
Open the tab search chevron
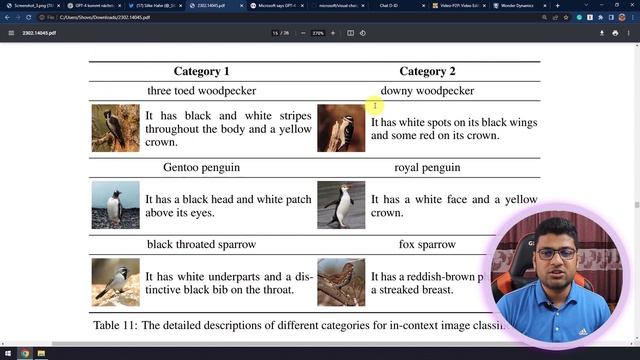[x=586, y=5]
